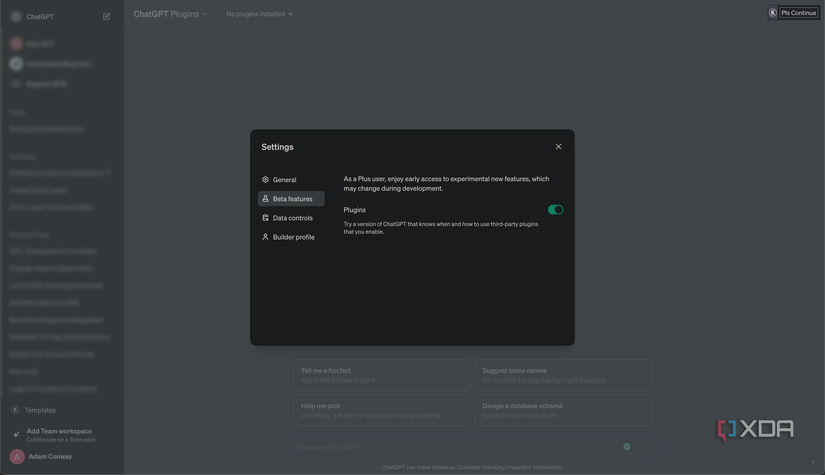Click the send message arrow button

[642, 447]
